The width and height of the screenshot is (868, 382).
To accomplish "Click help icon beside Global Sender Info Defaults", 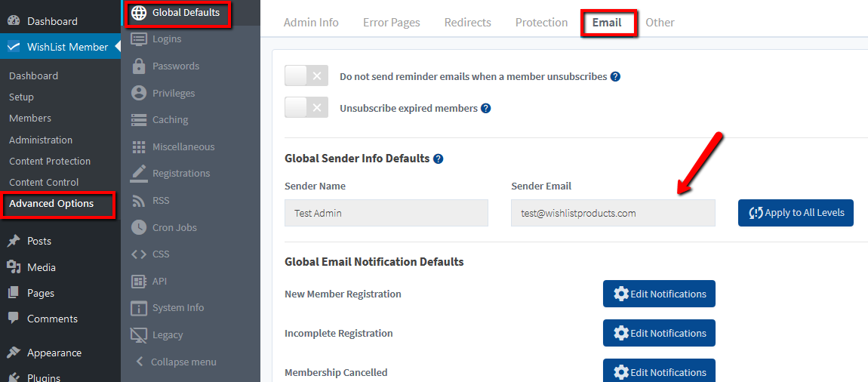I will point(439,159).
